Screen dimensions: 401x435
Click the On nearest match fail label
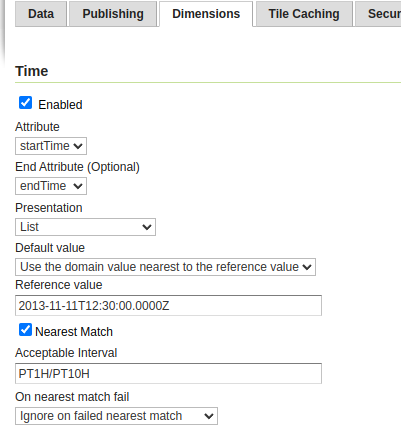click(72, 397)
